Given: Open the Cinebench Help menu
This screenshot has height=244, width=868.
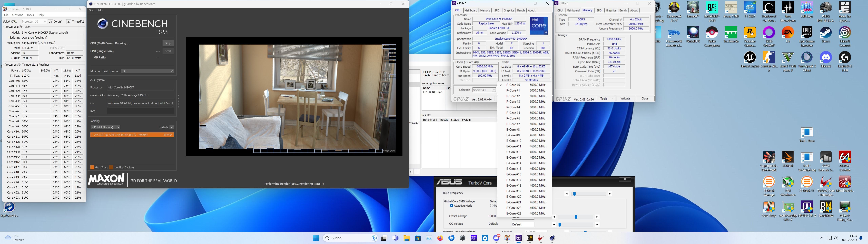Looking at the screenshot, I should pos(99,11).
